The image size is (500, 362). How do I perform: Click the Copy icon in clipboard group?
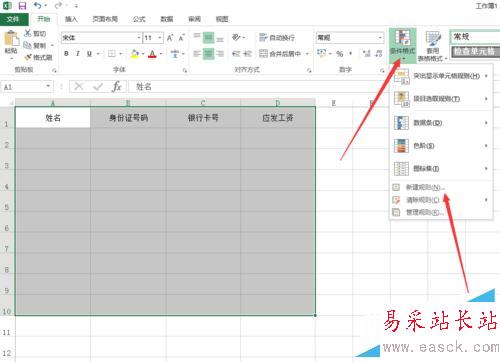28,45
